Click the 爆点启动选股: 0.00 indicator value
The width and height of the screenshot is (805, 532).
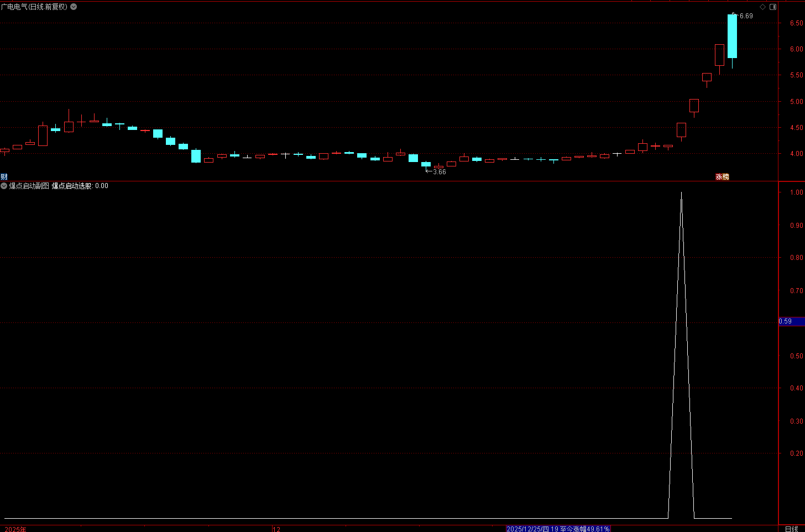tap(80, 186)
